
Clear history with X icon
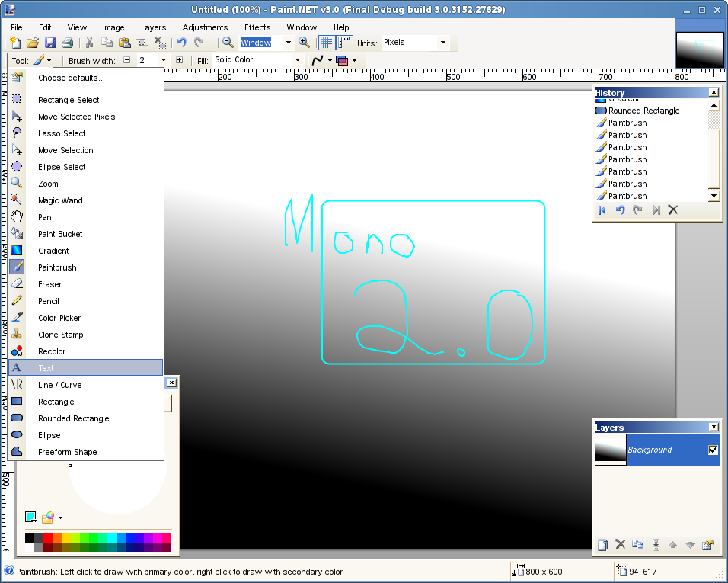(x=672, y=210)
